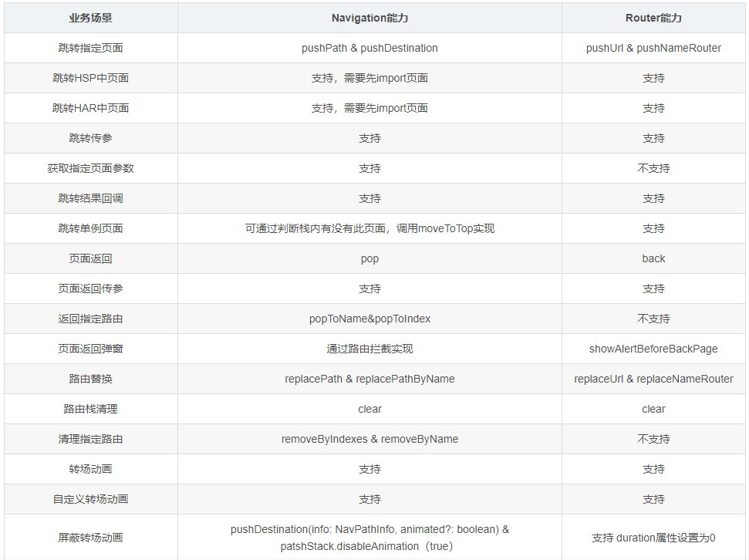Click the Router 支持 cell for 跳转传参
749x560 pixels.
click(653, 138)
